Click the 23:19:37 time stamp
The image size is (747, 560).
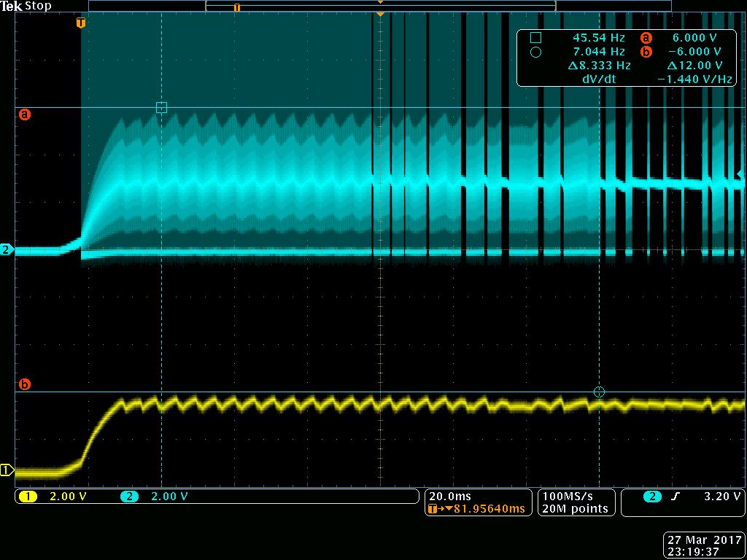click(693, 551)
